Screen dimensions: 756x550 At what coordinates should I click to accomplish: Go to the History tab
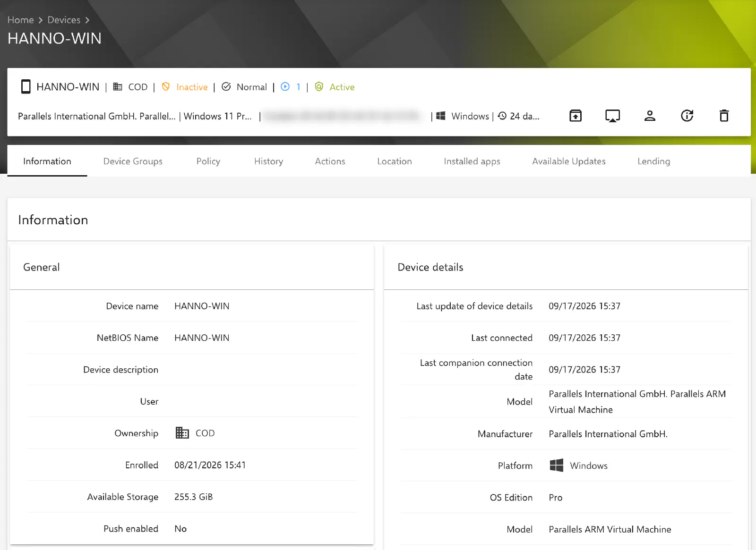268,161
